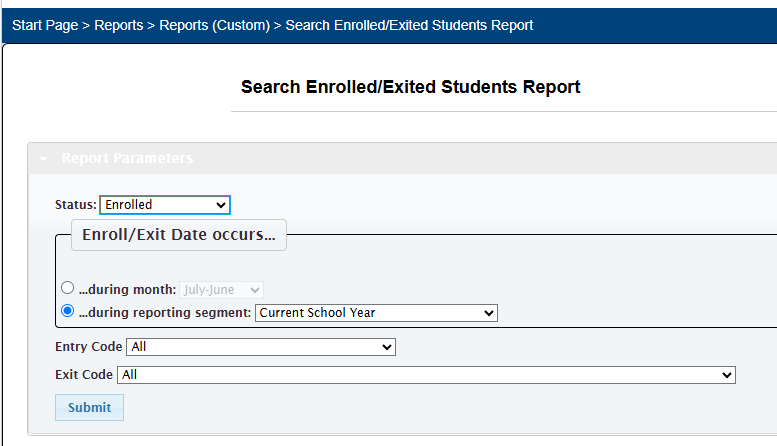The height and width of the screenshot is (446, 777).
Task: Open the Start Page breadcrumb link
Action: pyautogui.click(x=45, y=25)
